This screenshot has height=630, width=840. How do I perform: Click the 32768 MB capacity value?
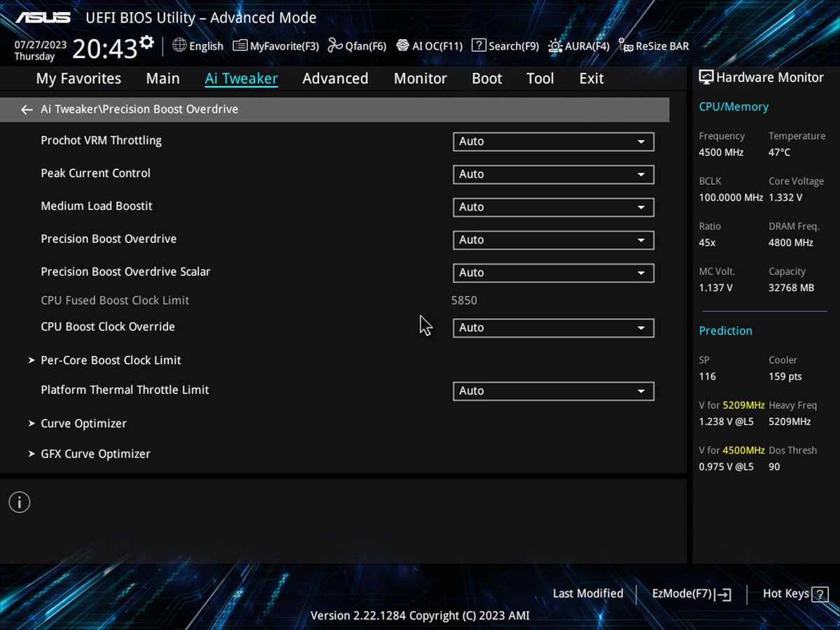pos(792,288)
